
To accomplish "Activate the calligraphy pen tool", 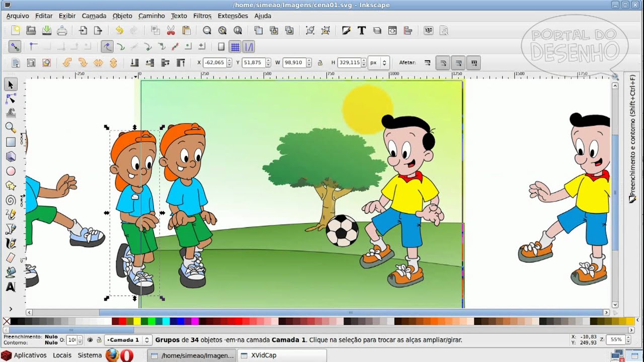I will pos(11,242).
